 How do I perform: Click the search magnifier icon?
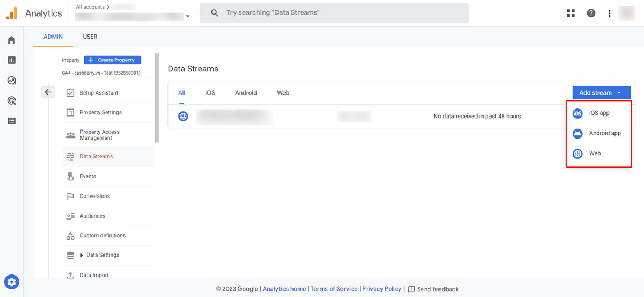coord(215,12)
